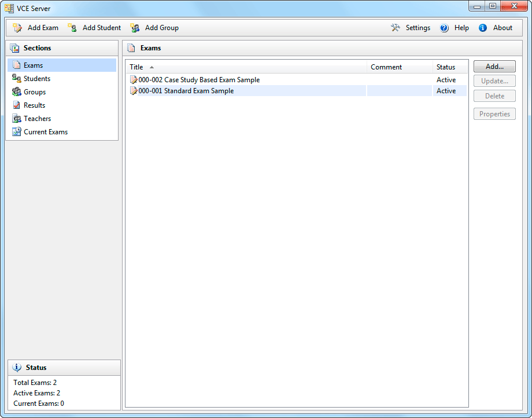Image resolution: width=532 pixels, height=418 pixels.
Task: Minimize the VCE Server window
Action: pos(477,6)
